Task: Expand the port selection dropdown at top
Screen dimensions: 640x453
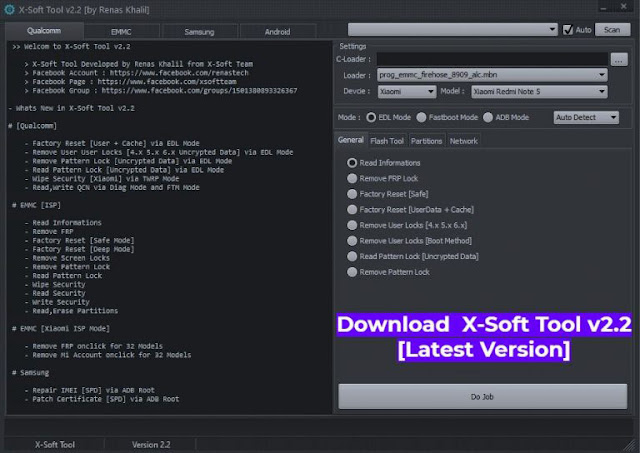Action: (x=453, y=30)
